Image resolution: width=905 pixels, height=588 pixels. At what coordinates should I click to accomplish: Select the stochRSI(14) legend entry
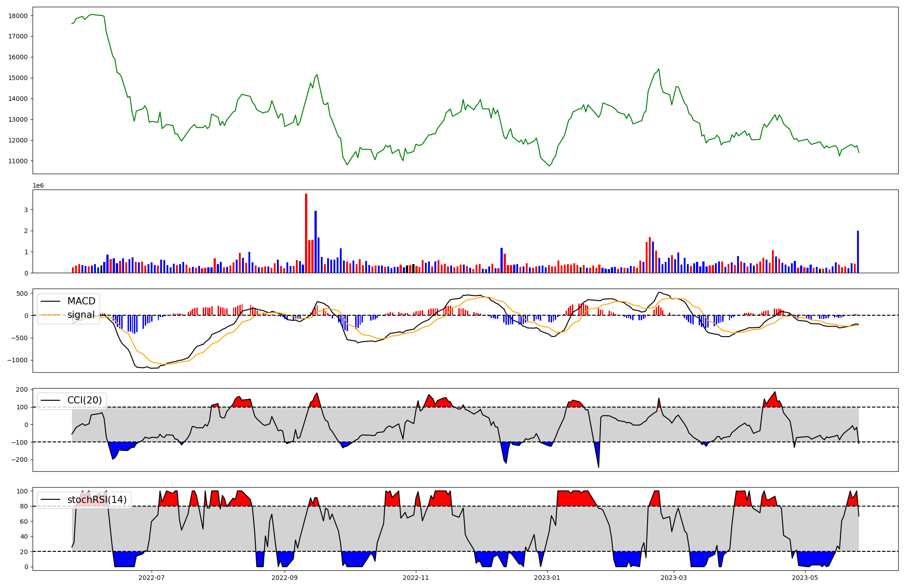[97, 500]
